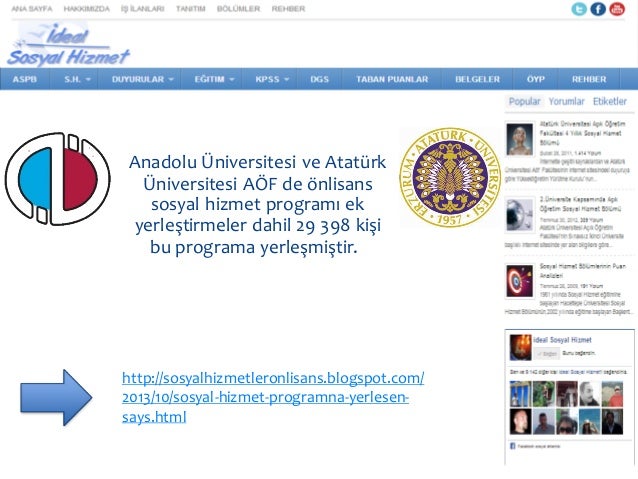Open TANITIM top link
The height and width of the screenshot is (479, 638).
click(190, 9)
